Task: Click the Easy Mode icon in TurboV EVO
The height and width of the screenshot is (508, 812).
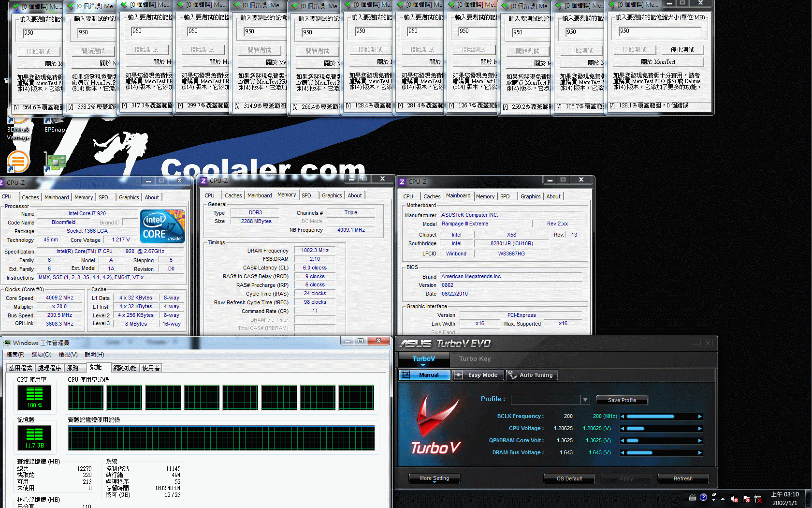Action: coord(459,375)
